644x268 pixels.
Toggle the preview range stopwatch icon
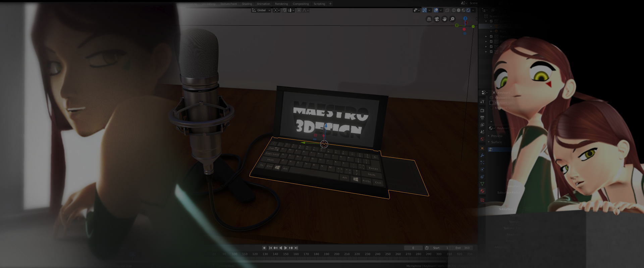tap(427, 248)
